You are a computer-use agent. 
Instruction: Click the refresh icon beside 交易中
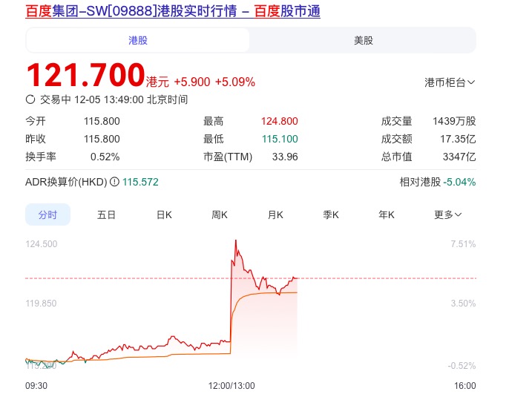pyautogui.click(x=30, y=99)
